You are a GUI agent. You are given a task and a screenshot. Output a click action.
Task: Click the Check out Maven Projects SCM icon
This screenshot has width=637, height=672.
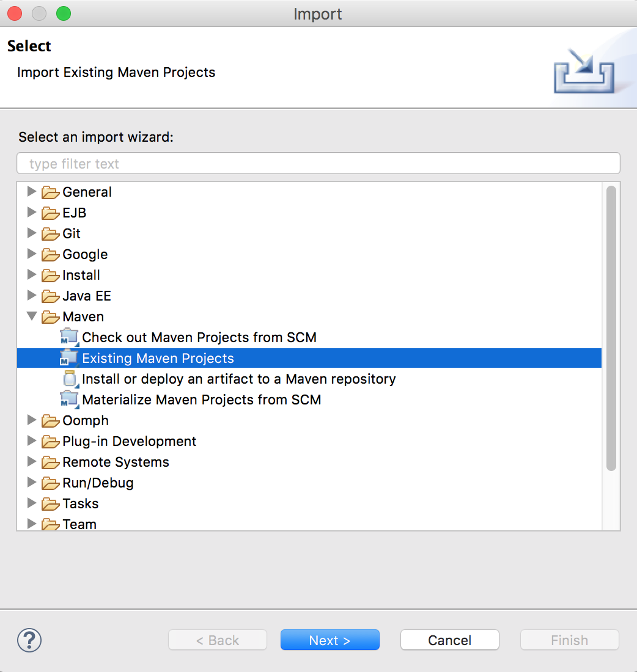[70, 337]
